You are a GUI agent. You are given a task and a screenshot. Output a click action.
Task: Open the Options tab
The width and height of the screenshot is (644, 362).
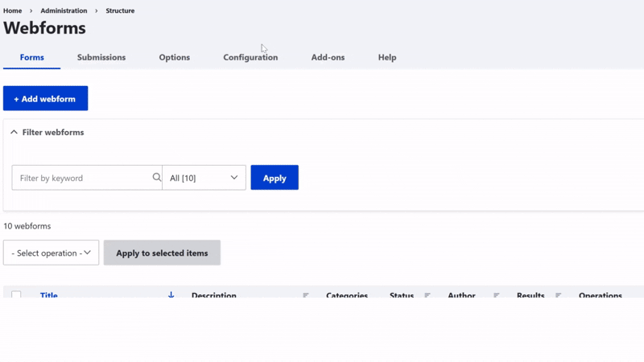tap(175, 57)
